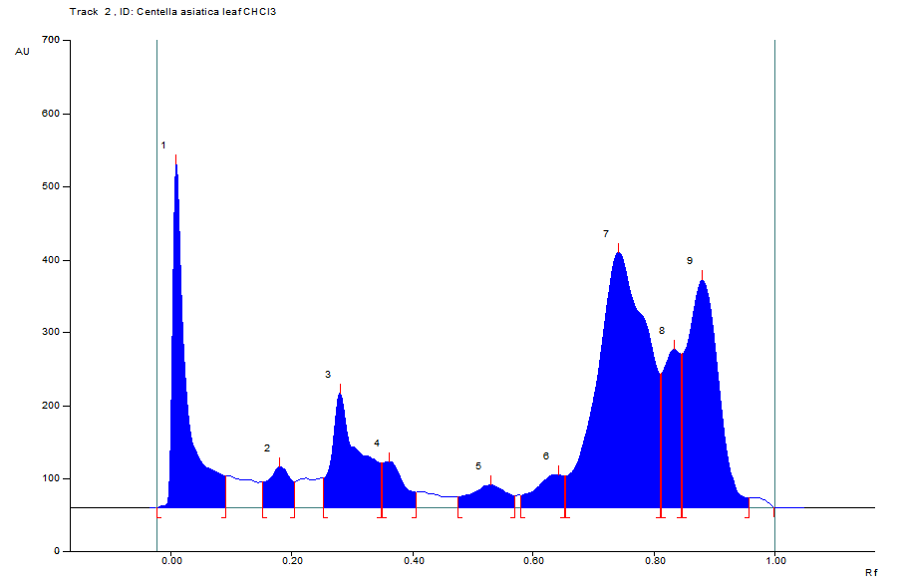The image size is (904, 588).
Task: Click the 1.00 tick on Rf axis
Action: coord(774,561)
